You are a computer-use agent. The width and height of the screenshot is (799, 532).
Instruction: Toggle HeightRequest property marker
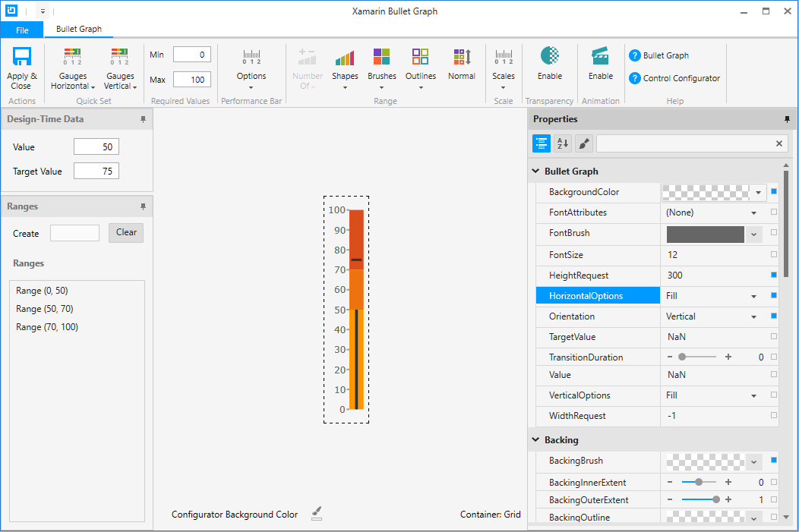(x=774, y=275)
